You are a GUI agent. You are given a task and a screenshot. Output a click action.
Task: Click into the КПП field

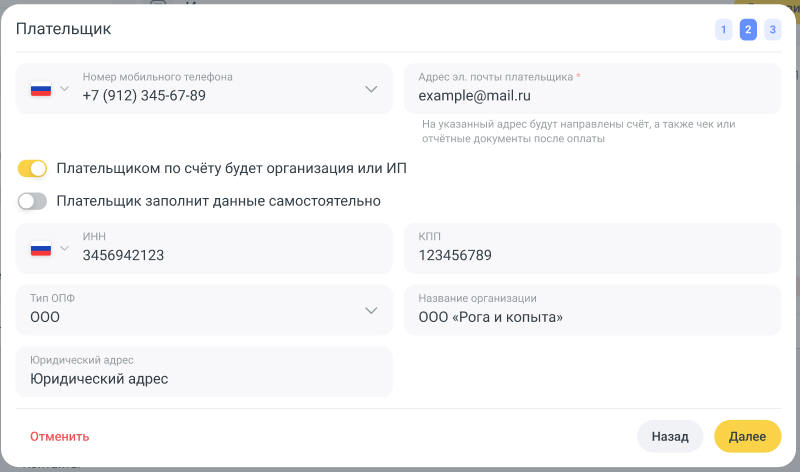pos(592,255)
